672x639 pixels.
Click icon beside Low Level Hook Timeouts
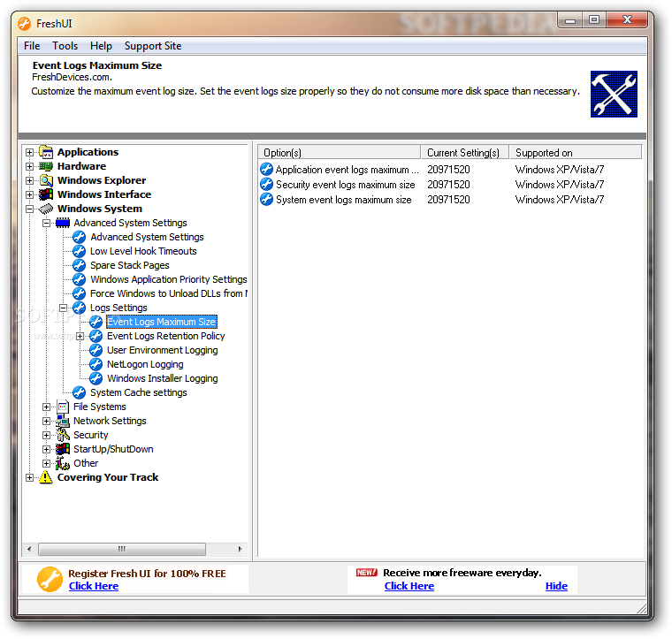coord(79,251)
